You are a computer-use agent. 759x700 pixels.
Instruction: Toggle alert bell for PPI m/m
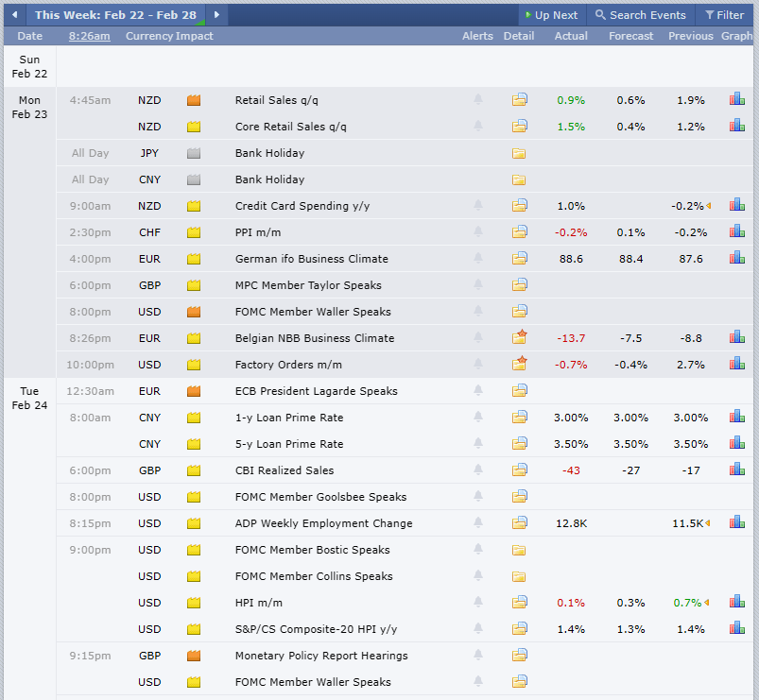pos(478,231)
